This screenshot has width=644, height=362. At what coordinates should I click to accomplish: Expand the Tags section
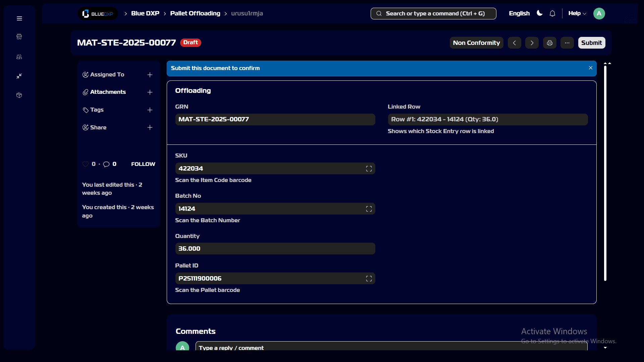(150, 110)
